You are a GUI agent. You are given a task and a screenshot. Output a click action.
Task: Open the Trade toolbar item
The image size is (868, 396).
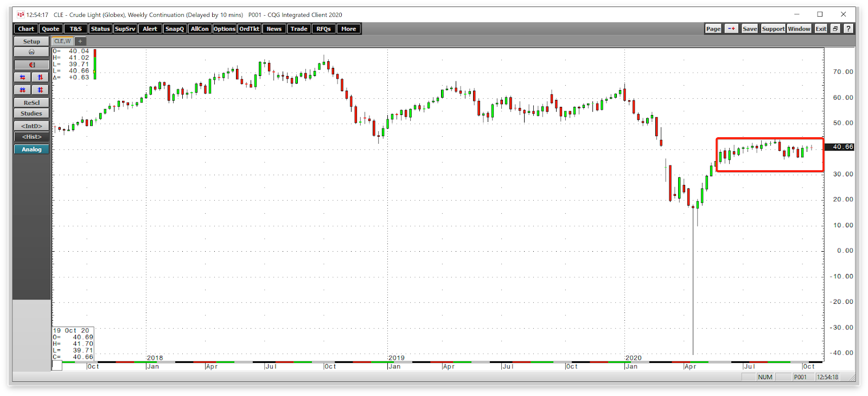[x=299, y=29]
